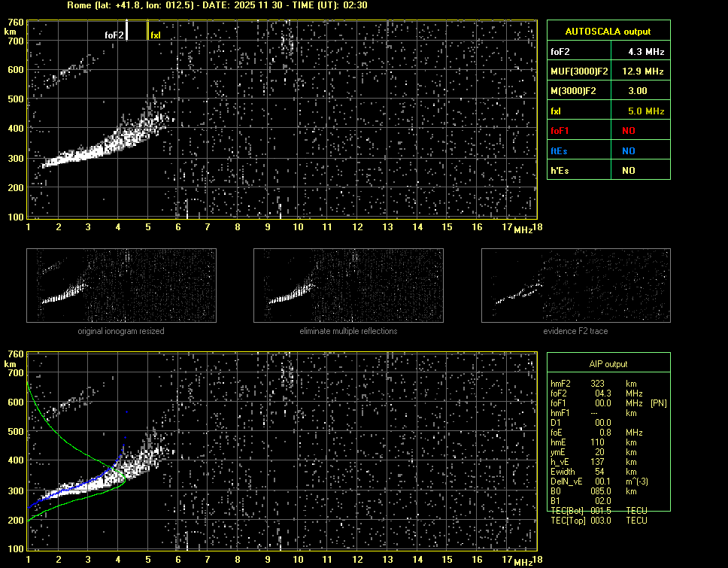728x568 pixels.
Task: Open the original ionogram resized thumbnail
Action: point(121,285)
